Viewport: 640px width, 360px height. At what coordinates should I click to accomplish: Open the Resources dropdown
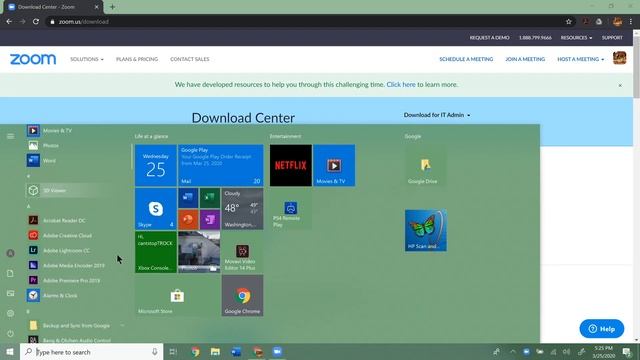click(576, 38)
